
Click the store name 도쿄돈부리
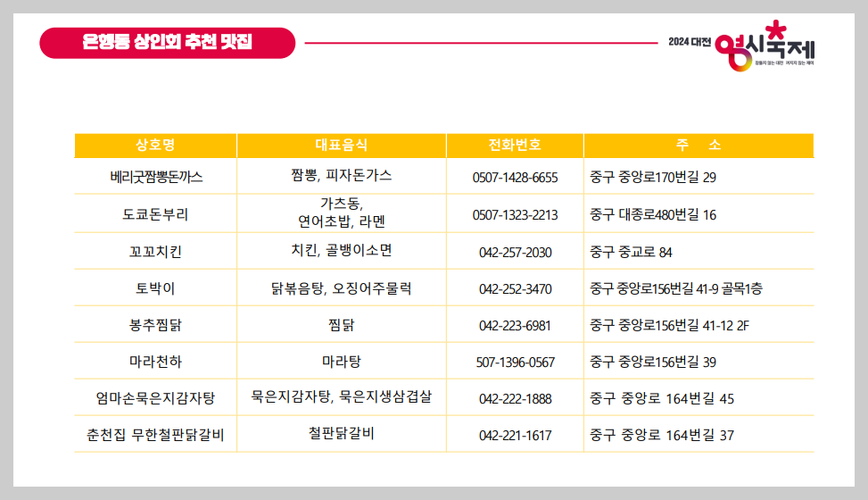pyautogui.click(x=155, y=214)
